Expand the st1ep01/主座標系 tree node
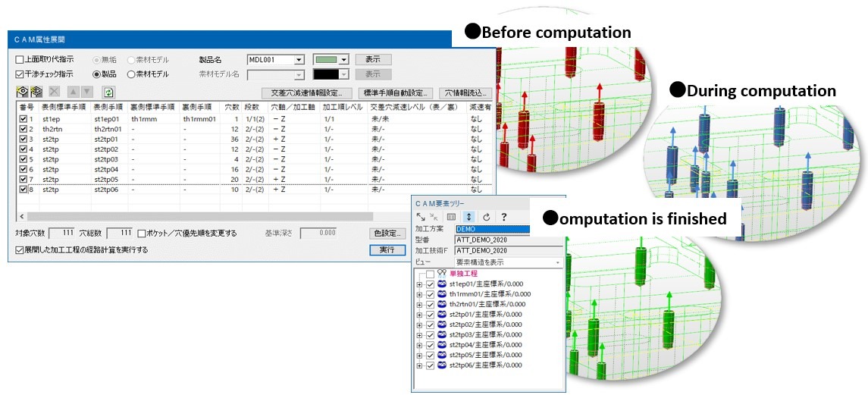Image resolution: width=868 pixels, height=395 pixels. tap(419, 284)
